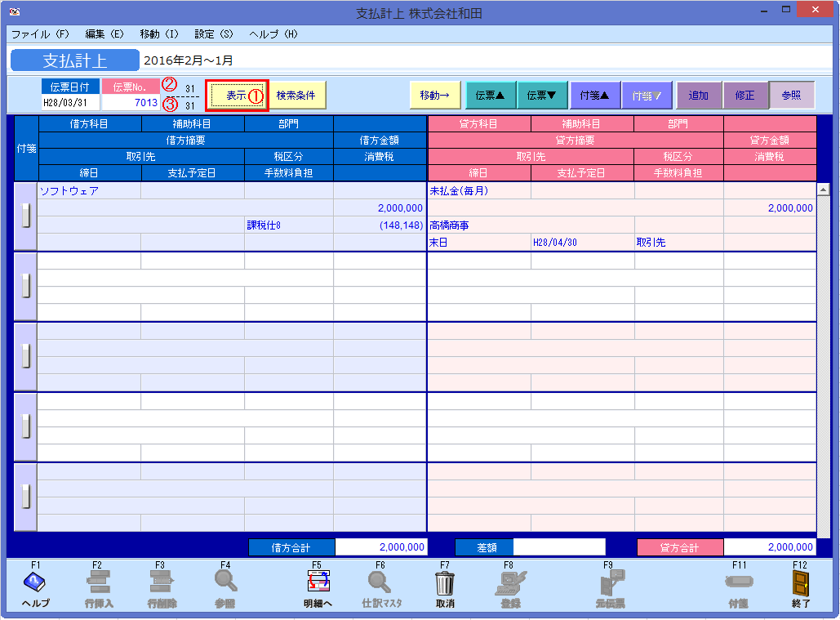Click the F7 取消 cancel trash icon
The width and height of the screenshot is (840, 620).
click(x=443, y=582)
